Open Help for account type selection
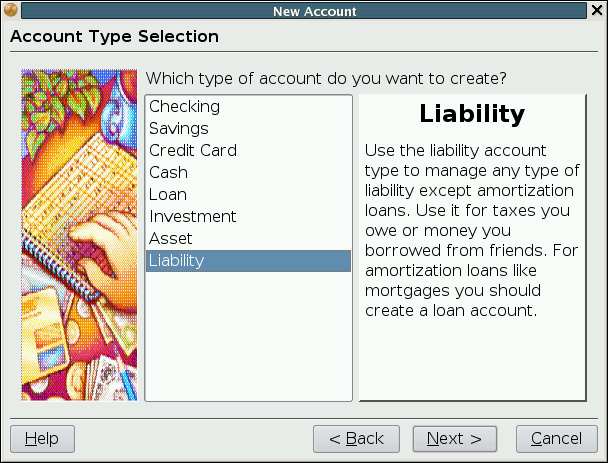 click(42, 439)
